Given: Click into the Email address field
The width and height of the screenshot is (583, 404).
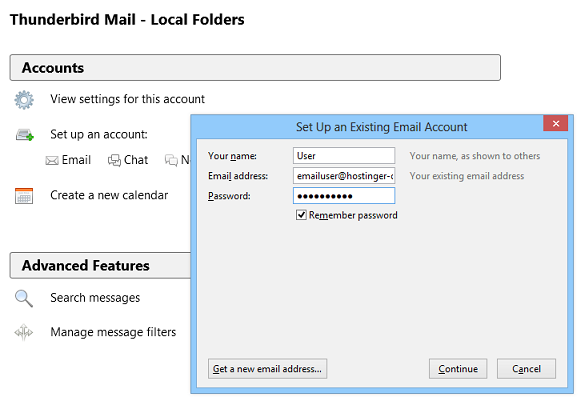Looking at the screenshot, I should coord(344,176).
